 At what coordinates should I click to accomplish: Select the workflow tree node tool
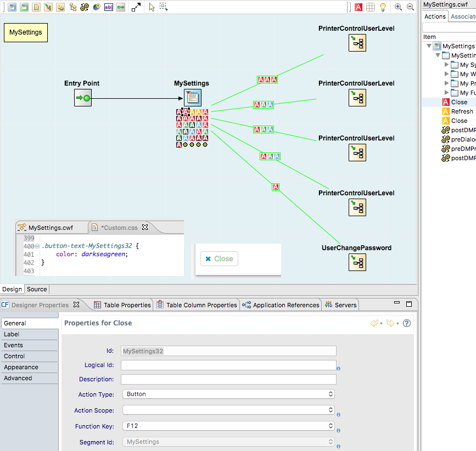click(48, 7)
